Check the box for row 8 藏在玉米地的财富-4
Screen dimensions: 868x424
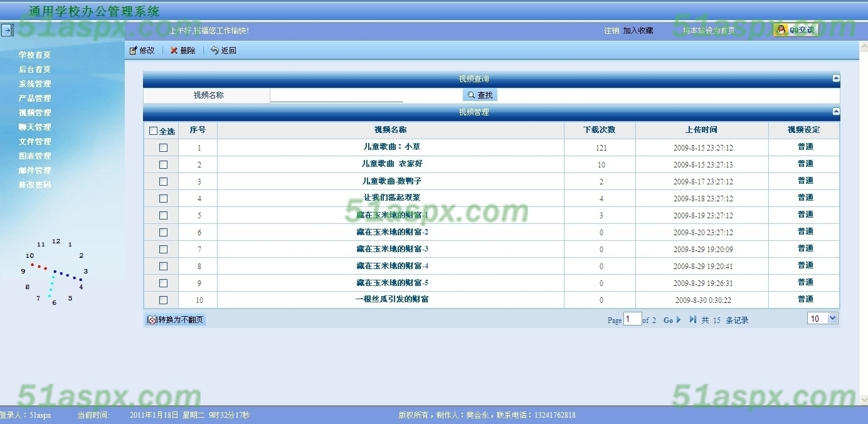[x=163, y=267]
